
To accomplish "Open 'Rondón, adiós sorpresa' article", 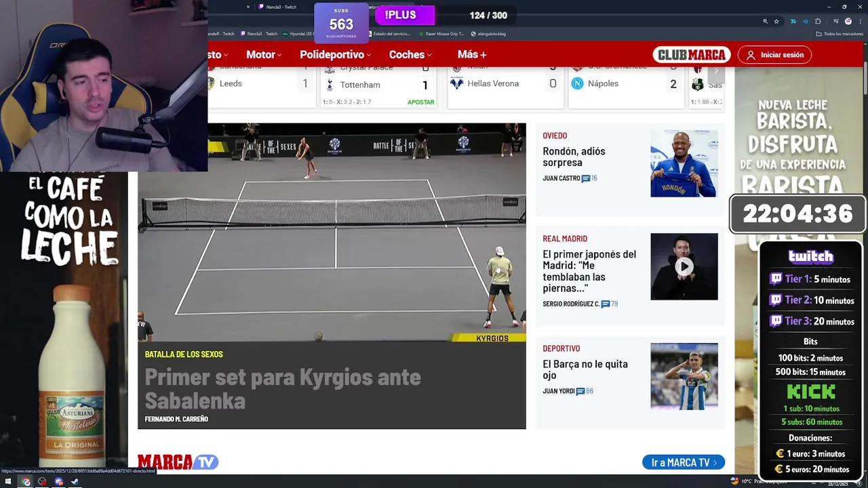I will [x=574, y=157].
